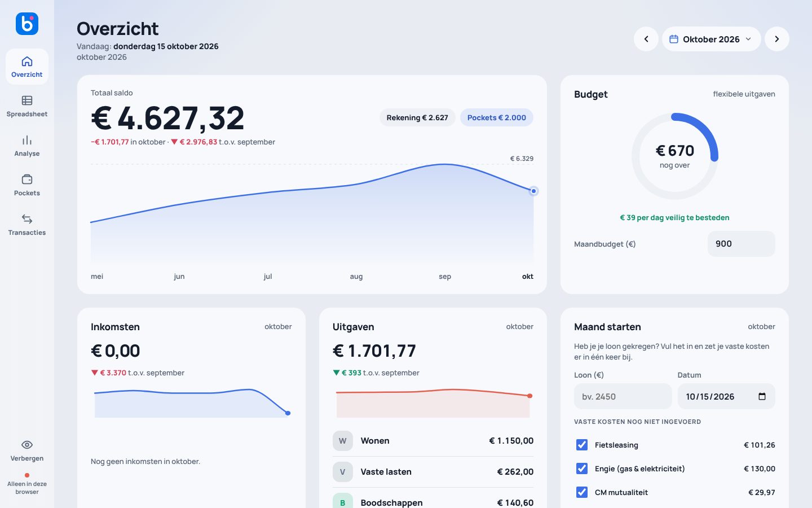Click the 'sep' label on the chart axis
Viewport: 812px width, 508px height.
(x=445, y=276)
